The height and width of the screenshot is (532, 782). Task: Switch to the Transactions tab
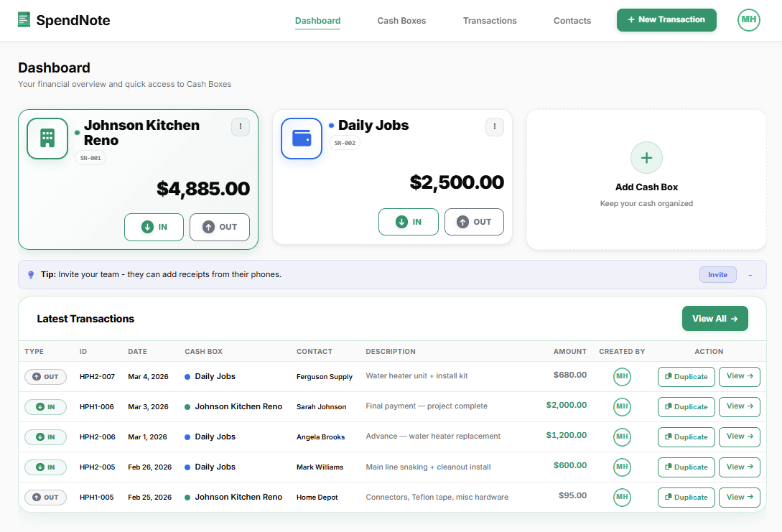490,20
